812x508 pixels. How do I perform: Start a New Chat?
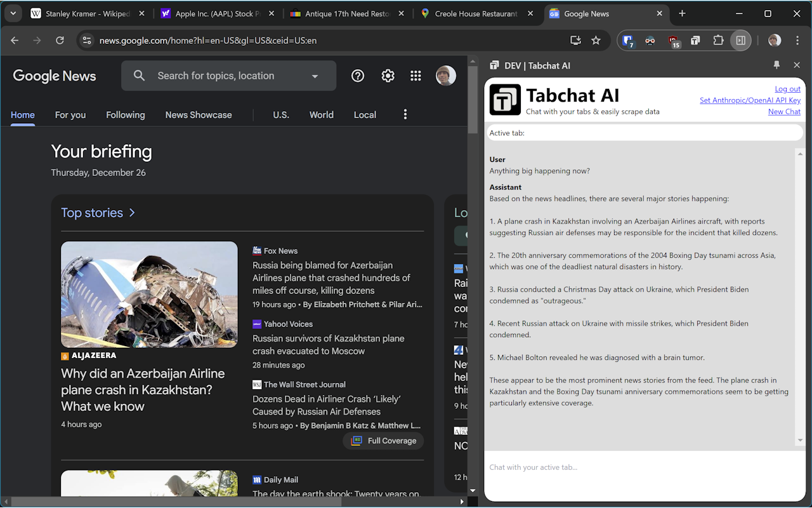coord(784,112)
